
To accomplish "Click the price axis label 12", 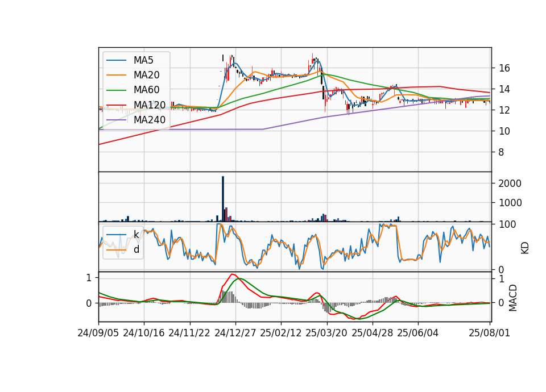I will pyautogui.click(x=504, y=110).
